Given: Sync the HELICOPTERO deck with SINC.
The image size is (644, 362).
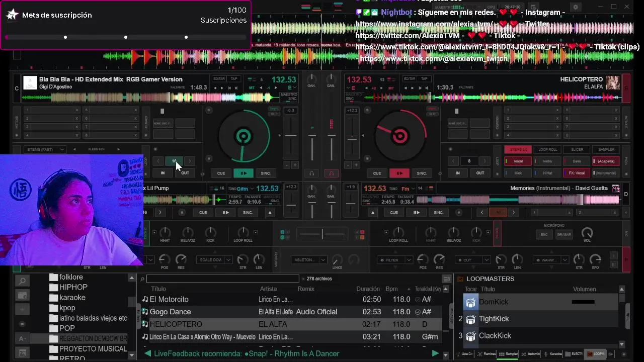Looking at the screenshot, I should pos(422,173).
